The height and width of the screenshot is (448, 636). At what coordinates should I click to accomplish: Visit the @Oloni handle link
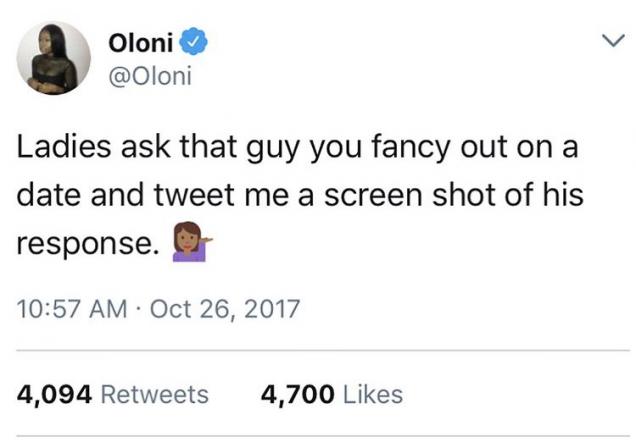148,76
